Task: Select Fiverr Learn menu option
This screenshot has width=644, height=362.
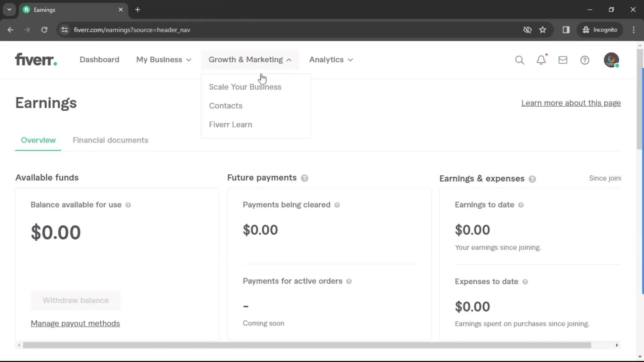Action: click(230, 125)
